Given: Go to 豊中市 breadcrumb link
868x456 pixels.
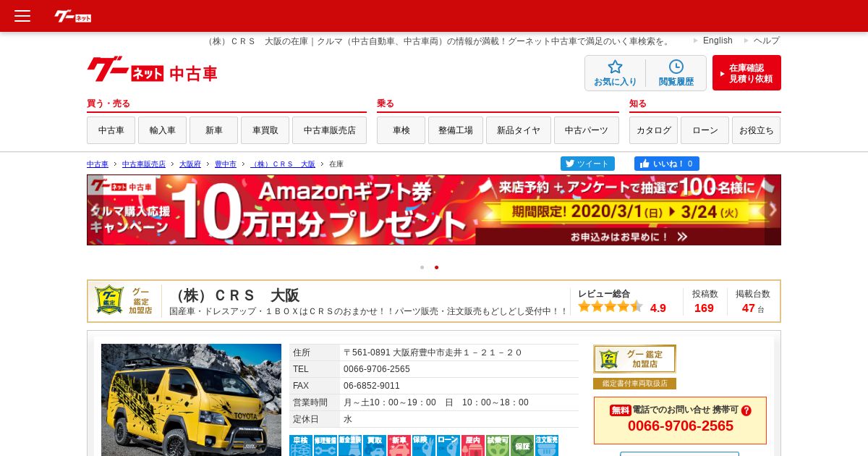Looking at the screenshot, I should click(x=226, y=164).
